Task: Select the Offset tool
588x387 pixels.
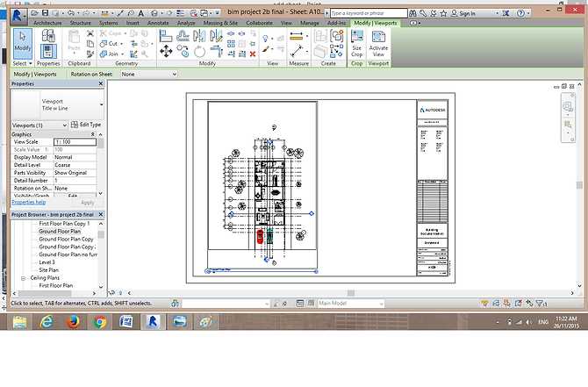Action: [x=183, y=36]
